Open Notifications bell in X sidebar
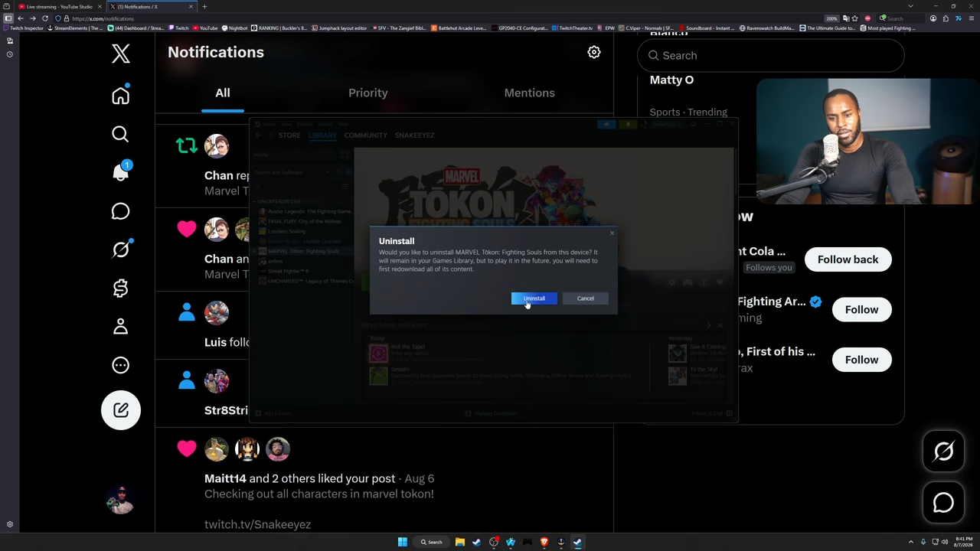The height and width of the screenshot is (551, 980). pos(120,172)
